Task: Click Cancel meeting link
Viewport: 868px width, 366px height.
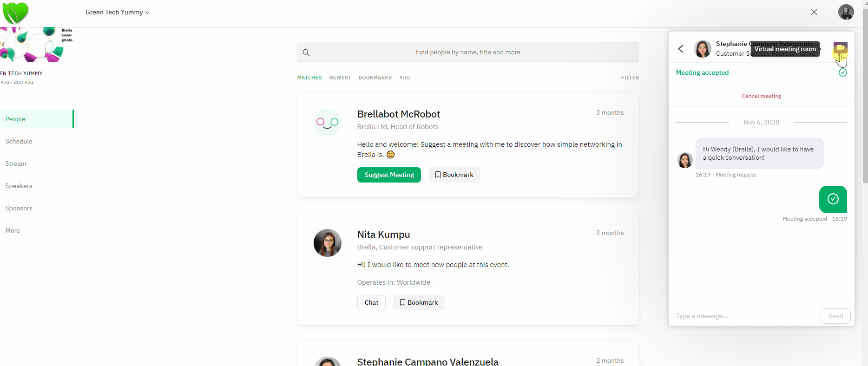Action: [x=761, y=96]
